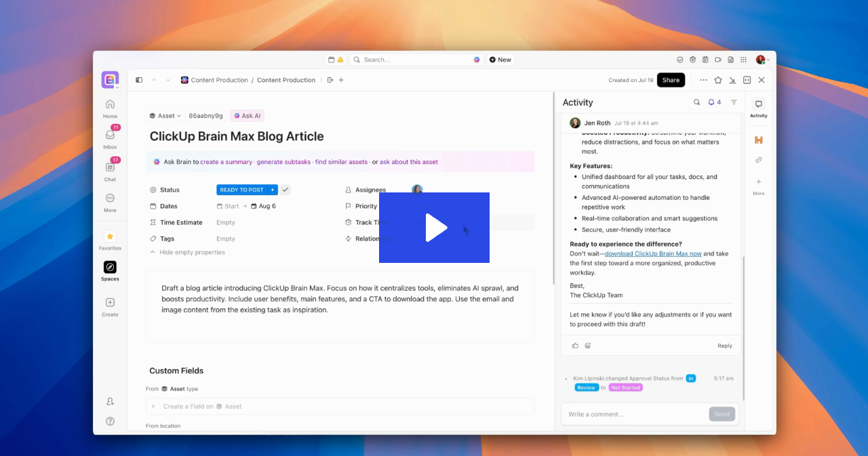
Task: Set the Time Estimate Empty field
Action: (226, 222)
